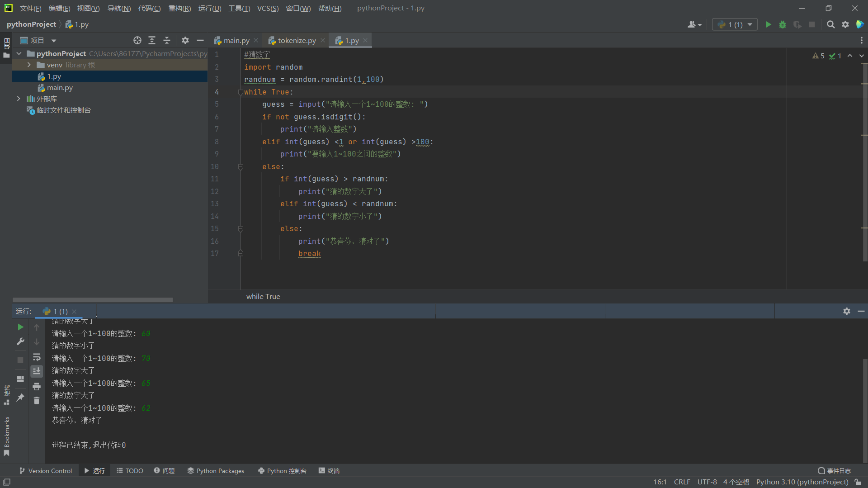The width and height of the screenshot is (868, 488).
Task: Rerun the script from the run panel
Action: 20,327
